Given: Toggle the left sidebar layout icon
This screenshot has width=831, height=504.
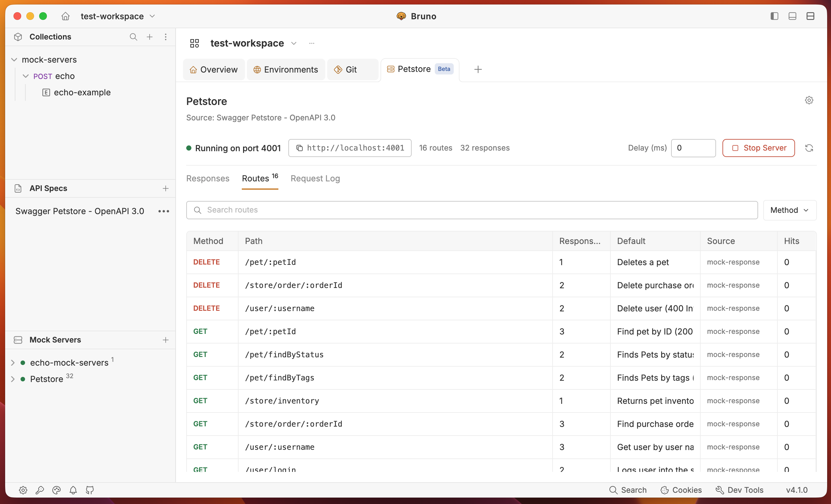Looking at the screenshot, I should tap(774, 16).
